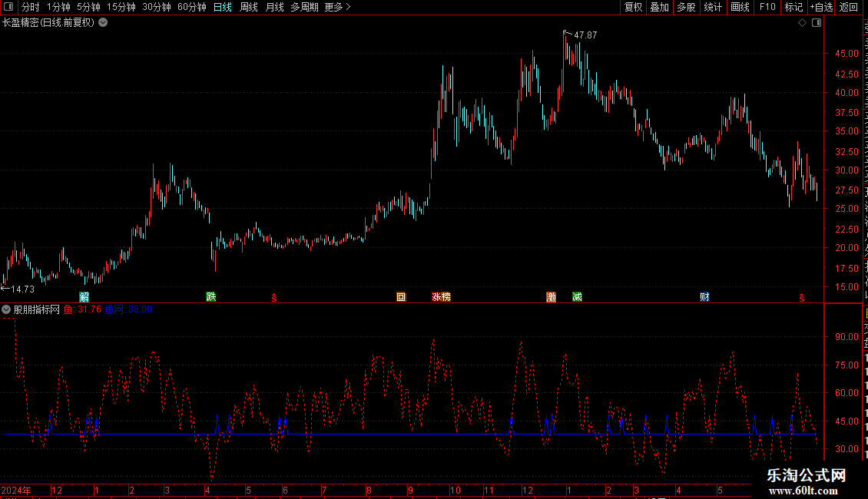Click the red S marker near April
Image resolution: width=868 pixels, height=499 pixels.
click(274, 298)
